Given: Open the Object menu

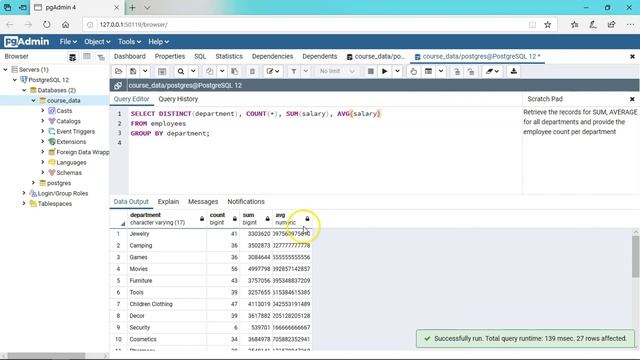Looking at the screenshot, I should 97,42.
